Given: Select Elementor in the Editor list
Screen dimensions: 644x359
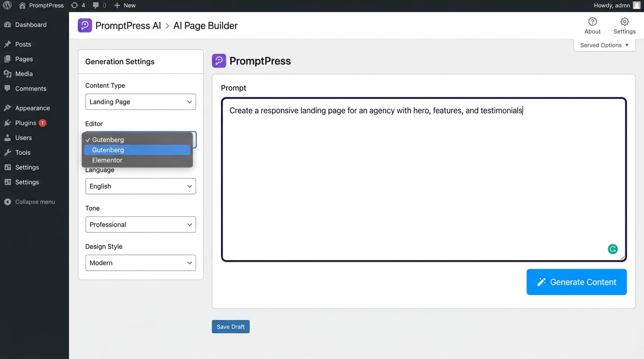Looking at the screenshot, I should point(137,160).
